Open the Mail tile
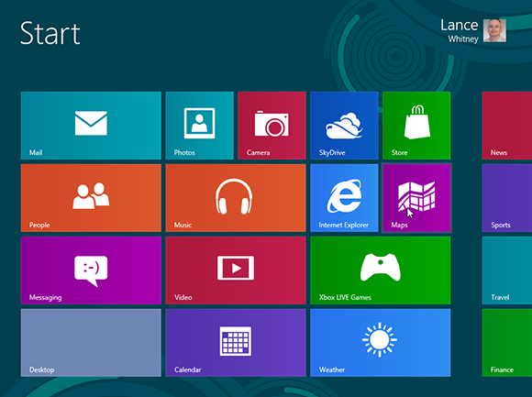The image size is (532, 397). click(91, 126)
